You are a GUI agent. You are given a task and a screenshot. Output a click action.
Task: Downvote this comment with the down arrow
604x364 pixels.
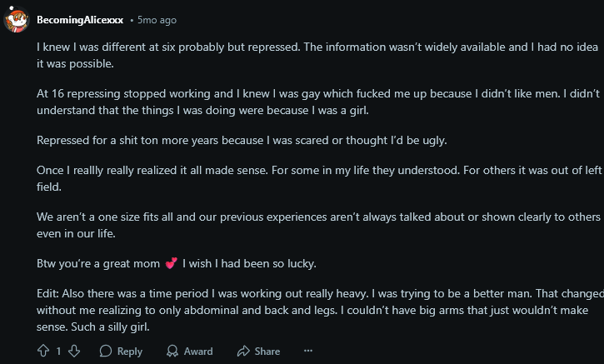pyautogui.click(x=74, y=352)
